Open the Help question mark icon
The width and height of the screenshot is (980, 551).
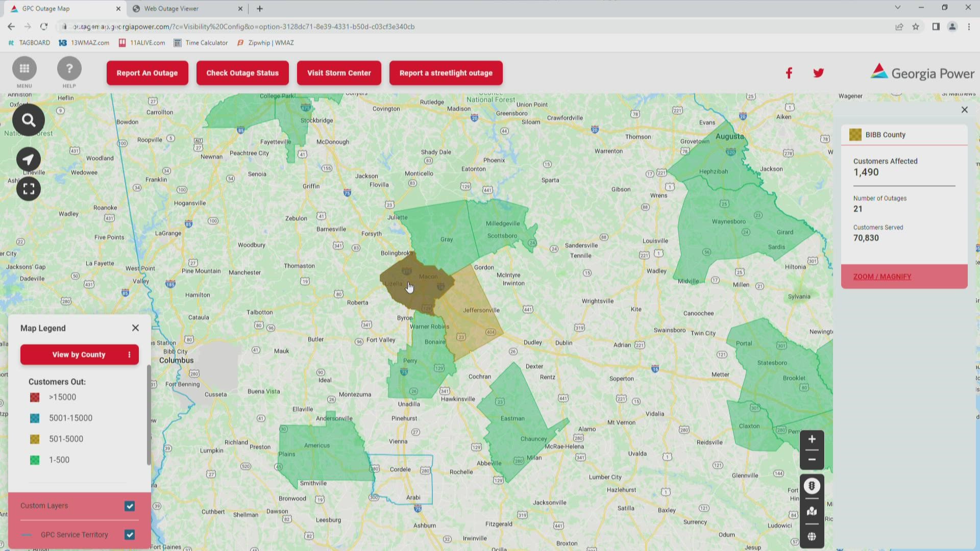69,69
